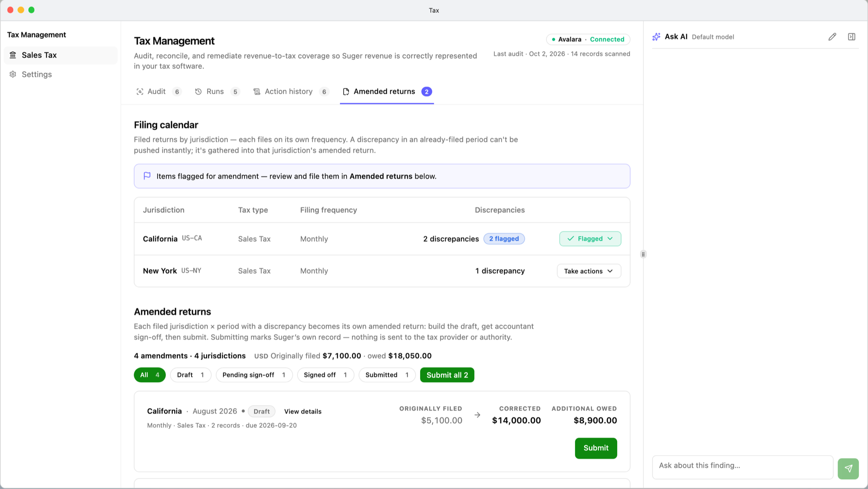Image resolution: width=868 pixels, height=489 pixels.
Task: Click the Draft status badge on California card
Action: point(261,411)
